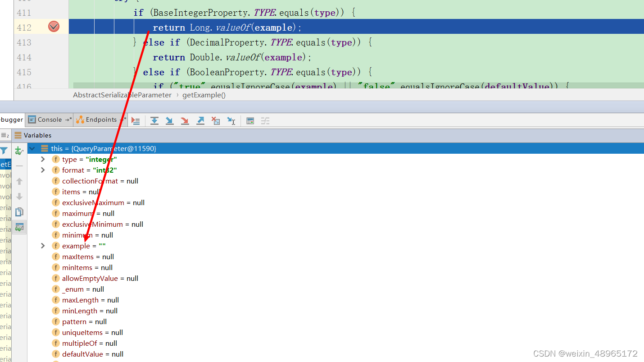
Task: Click the AbstractSerializableParameter breadcrumb
Action: (122, 95)
